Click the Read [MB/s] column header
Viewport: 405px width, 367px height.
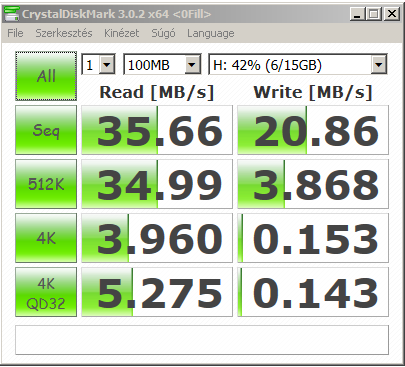(x=157, y=92)
